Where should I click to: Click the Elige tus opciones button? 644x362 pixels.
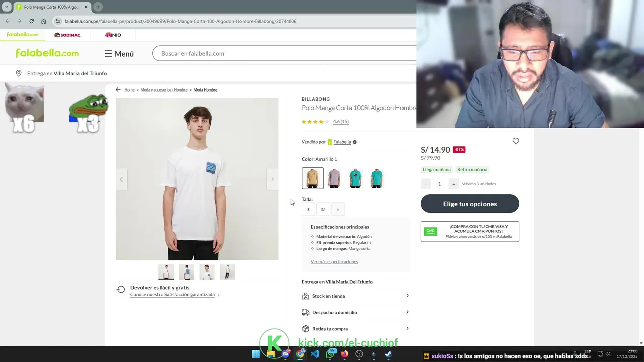click(470, 204)
